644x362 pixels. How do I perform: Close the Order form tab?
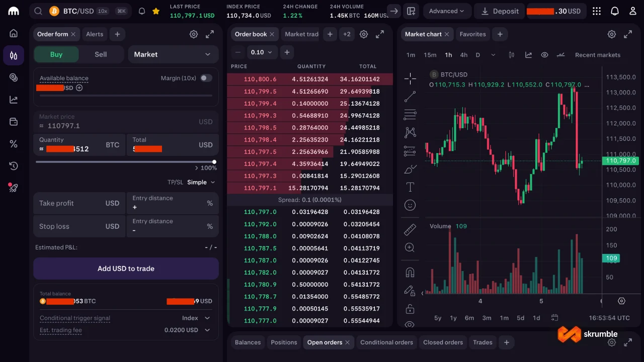(73, 34)
